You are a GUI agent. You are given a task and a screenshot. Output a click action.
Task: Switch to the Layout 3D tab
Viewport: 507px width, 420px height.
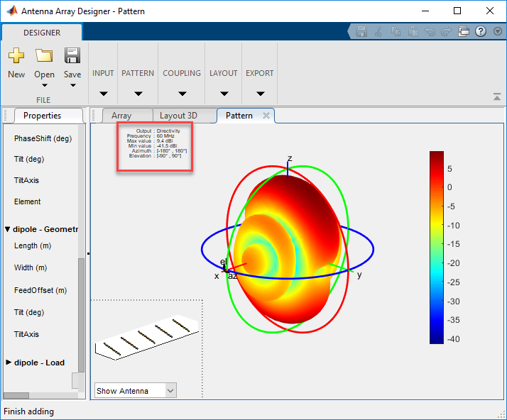coord(178,116)
